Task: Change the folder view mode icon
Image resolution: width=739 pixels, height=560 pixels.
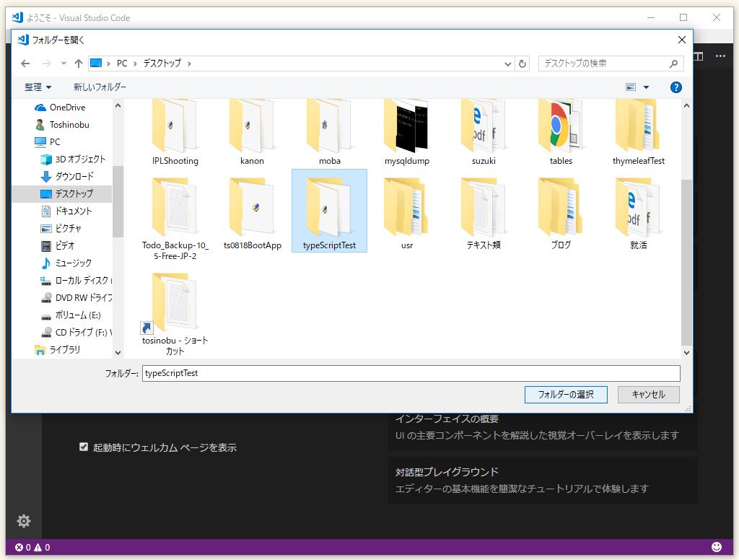Action: tap(631, 87)
